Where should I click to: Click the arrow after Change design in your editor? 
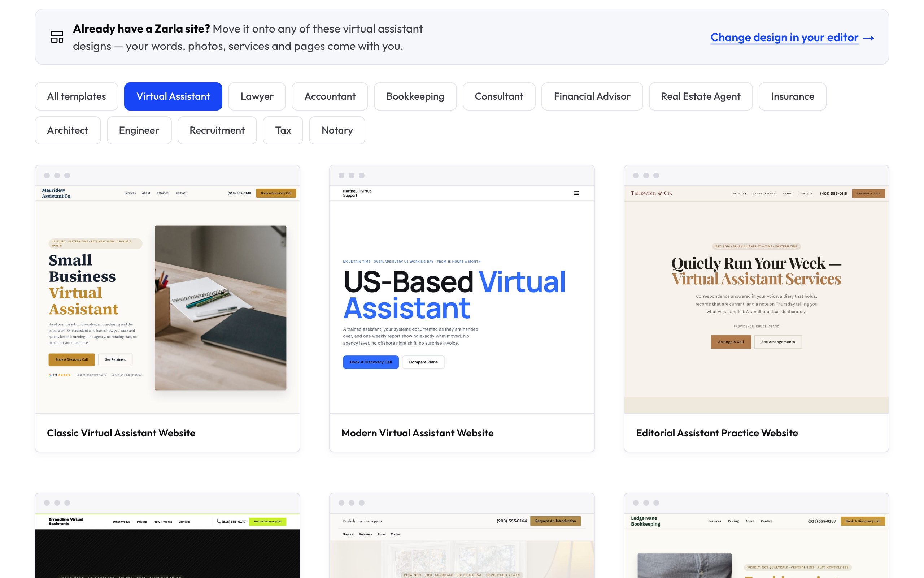[868, 38]
